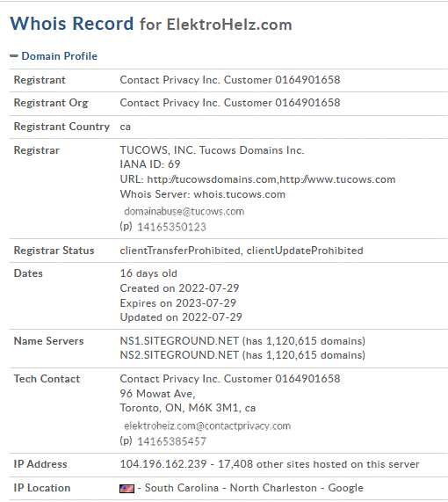Click the tech contact phone number 14165385457
The width and height of the screenshot is (448, 502).
[x=171, y=441]
